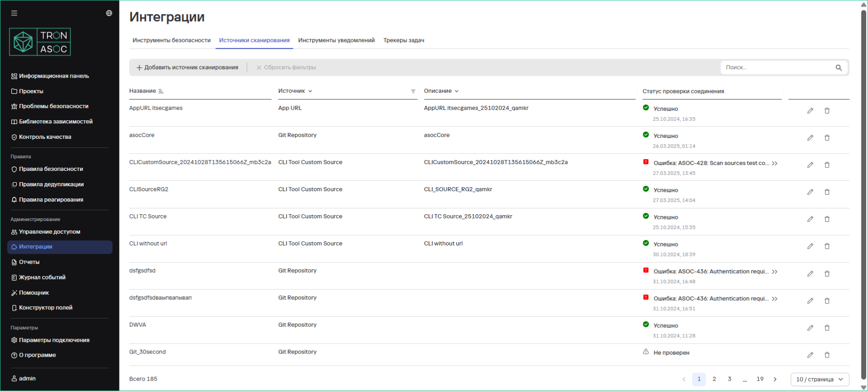Click the globe language icon
Viewport: 868px width, 391px height.
[109, 13]
